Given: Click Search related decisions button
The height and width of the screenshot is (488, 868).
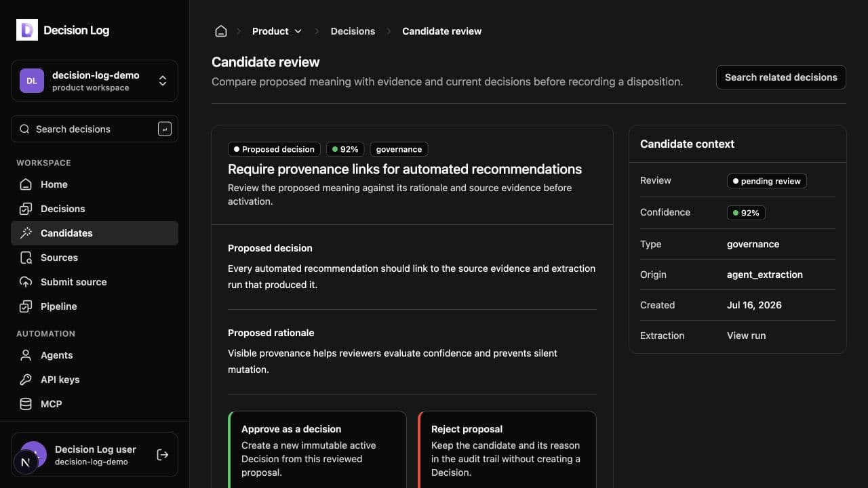Looking at the screenshot, I should tap(781, 77).
